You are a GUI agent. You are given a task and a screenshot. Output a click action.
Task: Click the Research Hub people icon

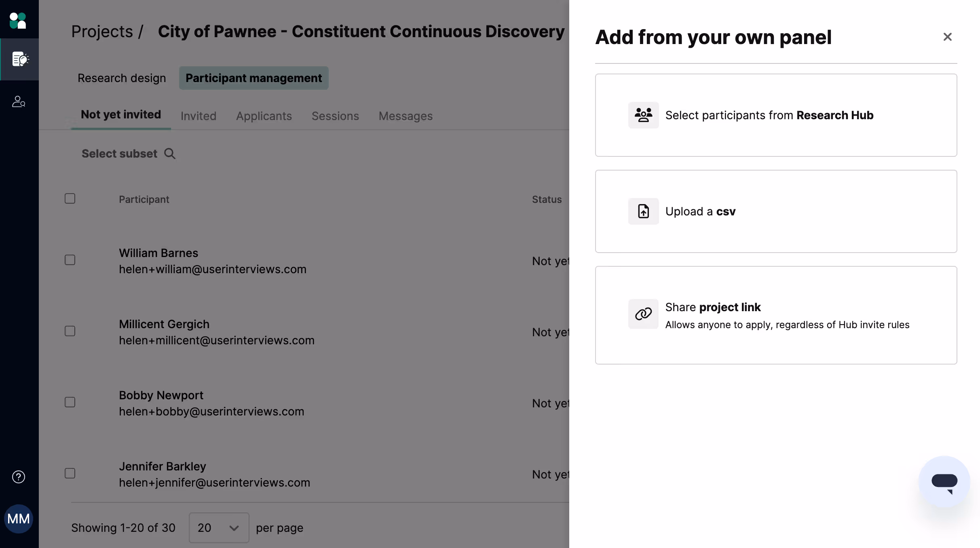643,115
